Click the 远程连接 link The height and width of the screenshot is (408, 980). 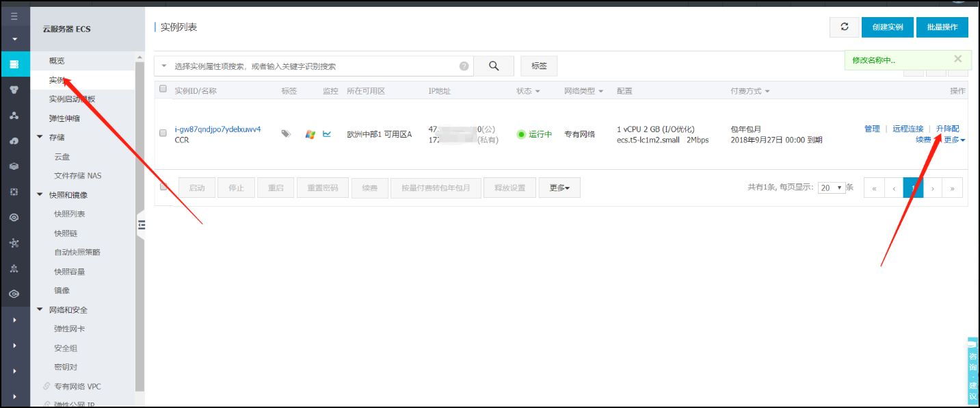[x=908, y=129]
